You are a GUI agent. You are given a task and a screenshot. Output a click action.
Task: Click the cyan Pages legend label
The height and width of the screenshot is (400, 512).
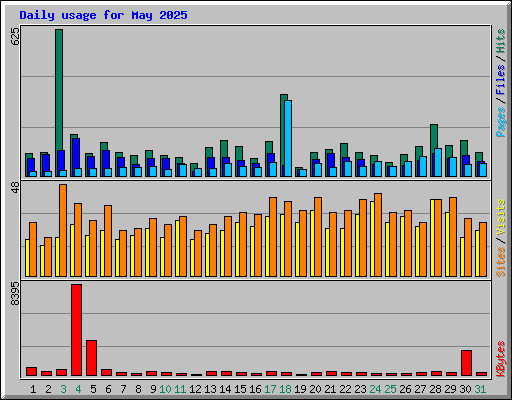click(501, 122)
